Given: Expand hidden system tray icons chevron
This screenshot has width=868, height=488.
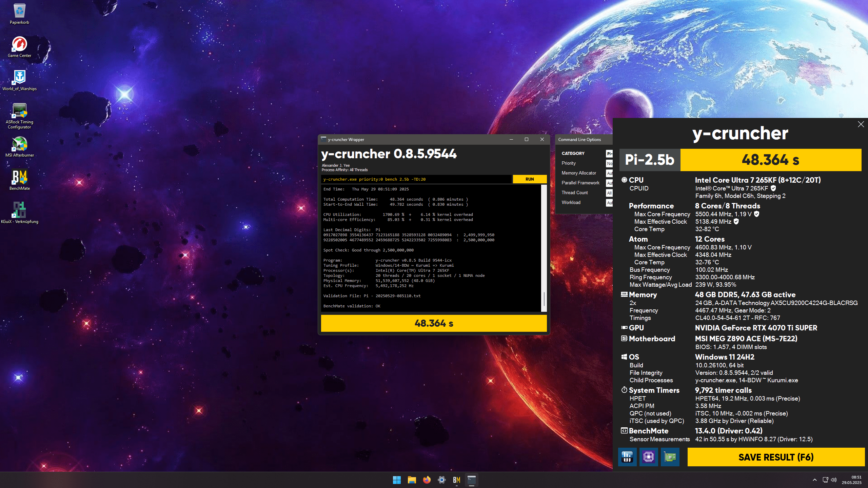Looking at the screenshot, I should (x=814, y=480).
